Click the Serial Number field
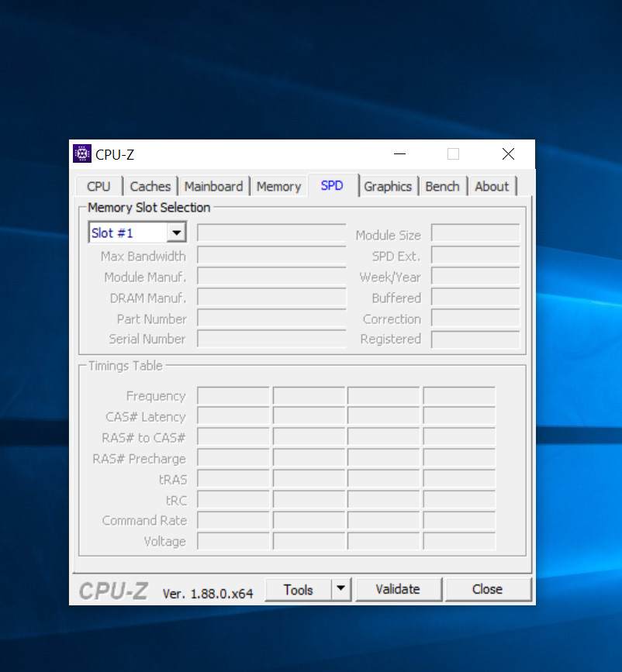The image size is (622, 672). pyautogui.click(x=271, y=339)
